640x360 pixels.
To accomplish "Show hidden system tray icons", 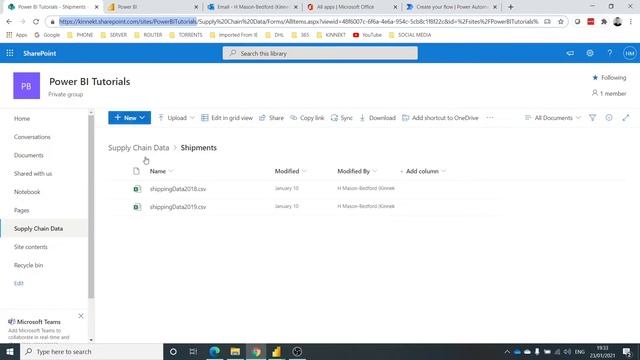I will pos(507,351).
